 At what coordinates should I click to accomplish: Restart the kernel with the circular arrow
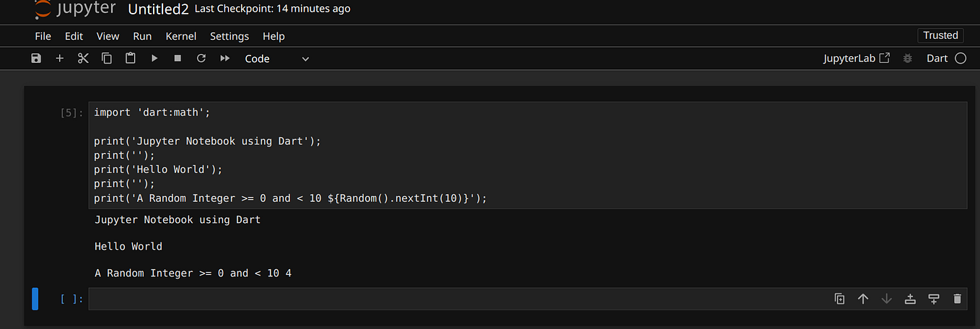pyautogui.click(x=201, y=58)
